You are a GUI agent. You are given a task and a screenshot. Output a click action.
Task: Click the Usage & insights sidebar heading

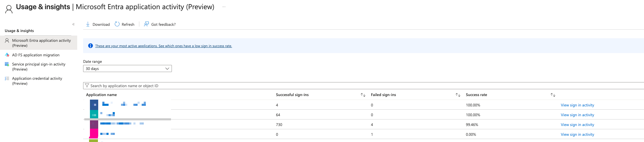[x=19, y=31]
